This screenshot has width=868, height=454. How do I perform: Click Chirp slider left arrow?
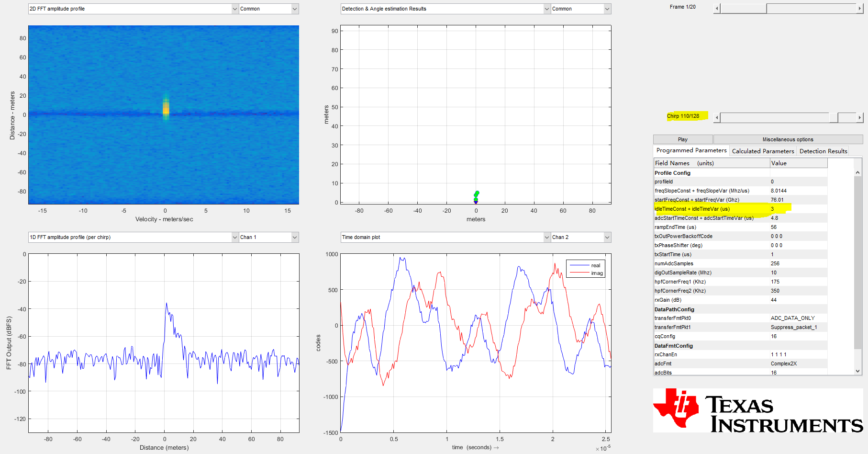[717, 117]
